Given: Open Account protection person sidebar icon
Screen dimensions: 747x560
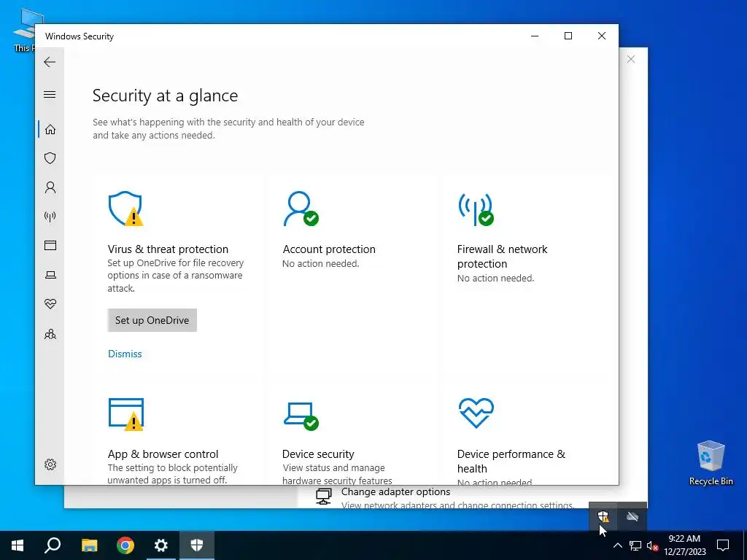Looking at the screenshot, I should (50, 187).
